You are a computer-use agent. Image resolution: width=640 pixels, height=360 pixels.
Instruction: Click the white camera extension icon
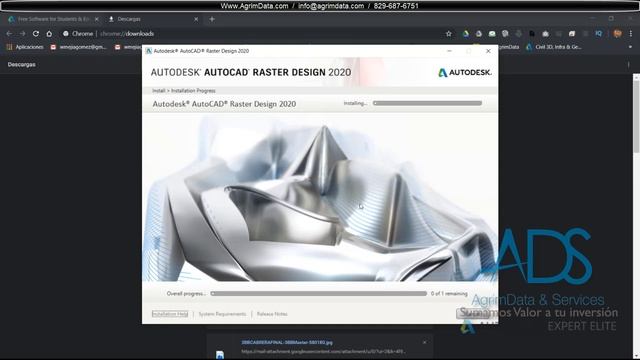pyautogui.click(x=545, y=34)
